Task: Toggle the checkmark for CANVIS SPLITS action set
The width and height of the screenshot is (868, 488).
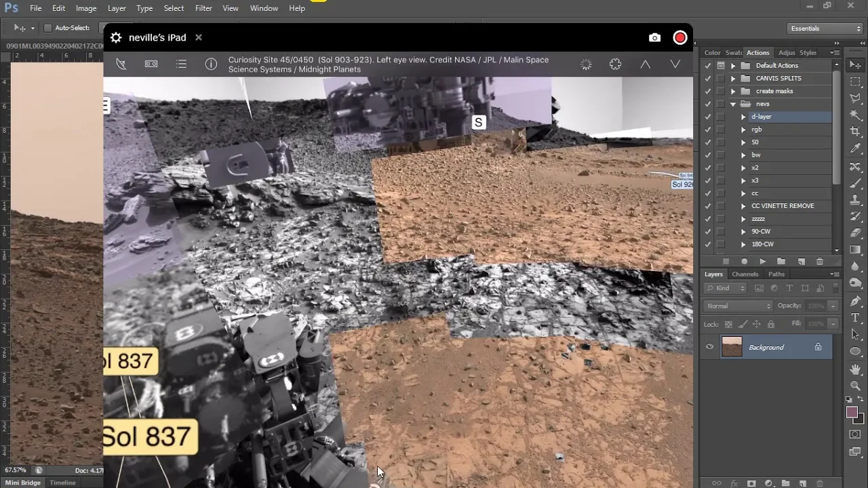Action: tap(708, 79)
